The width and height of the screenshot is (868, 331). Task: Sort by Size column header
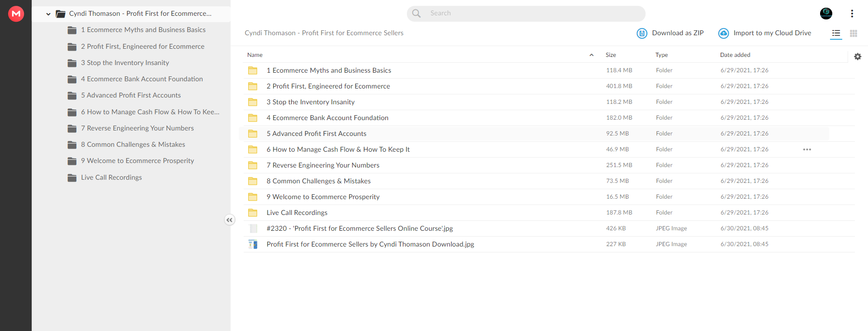tap(611, 55)
